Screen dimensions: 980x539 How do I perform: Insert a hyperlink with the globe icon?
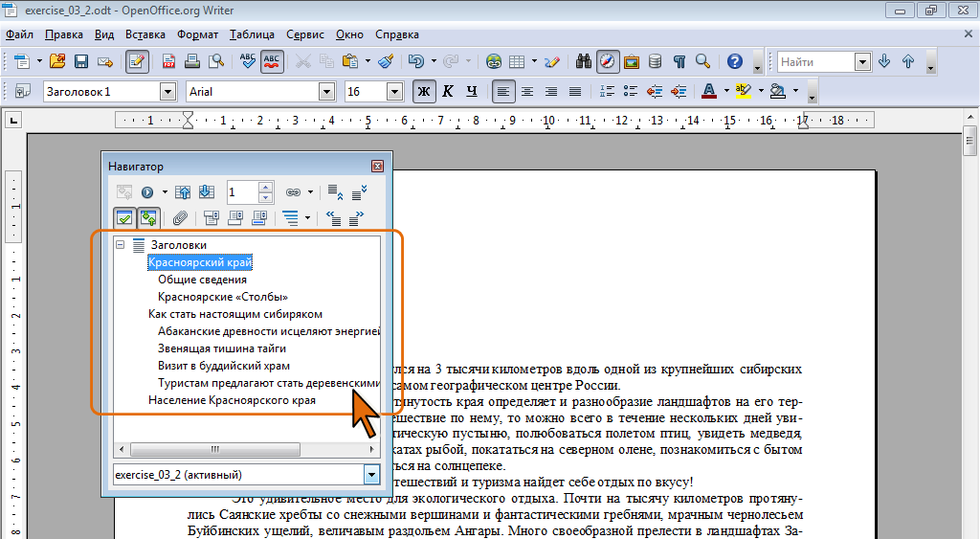pyautogui.click(x=494, y=61)
